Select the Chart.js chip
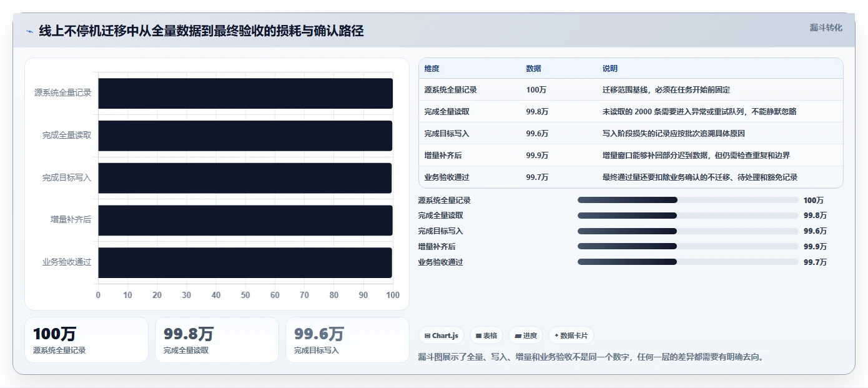The width and height of the screenshot is (868, 388). (x=441, y=336)
